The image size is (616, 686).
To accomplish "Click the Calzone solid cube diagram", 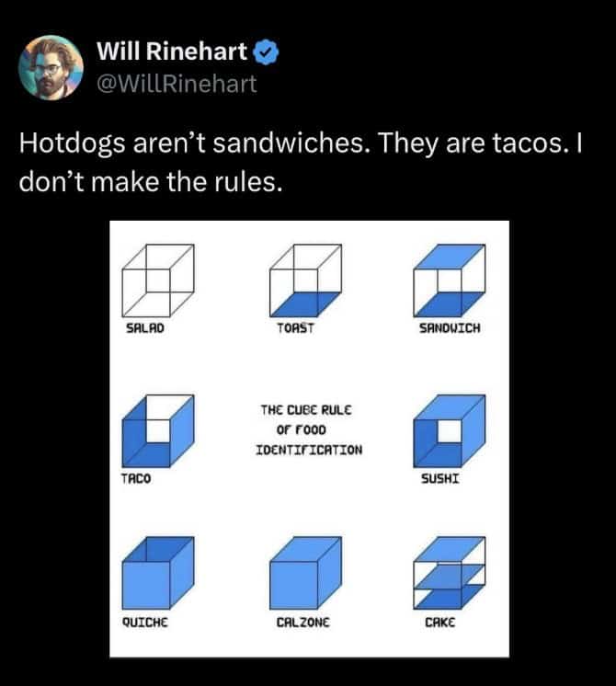I will (x=304, y=577).
